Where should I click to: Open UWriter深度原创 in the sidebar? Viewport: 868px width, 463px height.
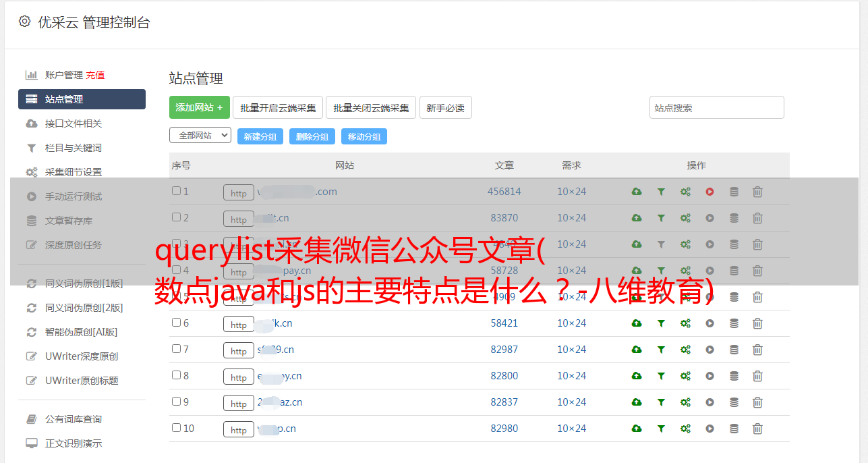click(82, 356)
